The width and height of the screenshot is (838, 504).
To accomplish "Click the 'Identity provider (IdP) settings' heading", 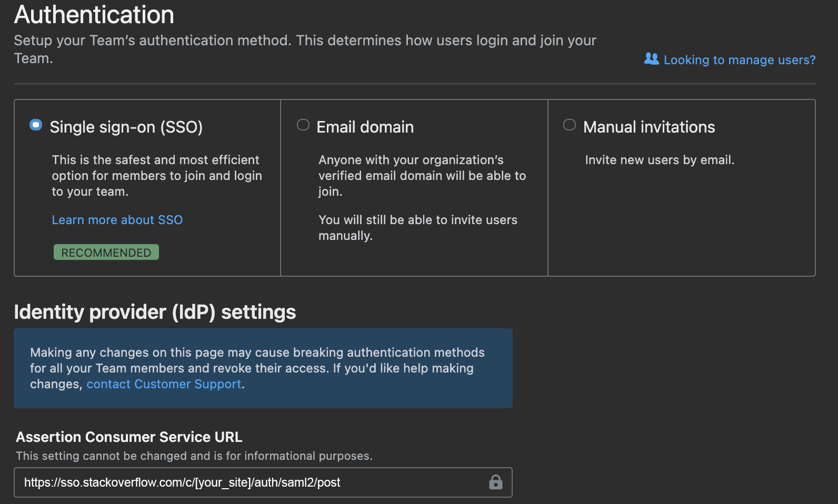I will point(155,312).
